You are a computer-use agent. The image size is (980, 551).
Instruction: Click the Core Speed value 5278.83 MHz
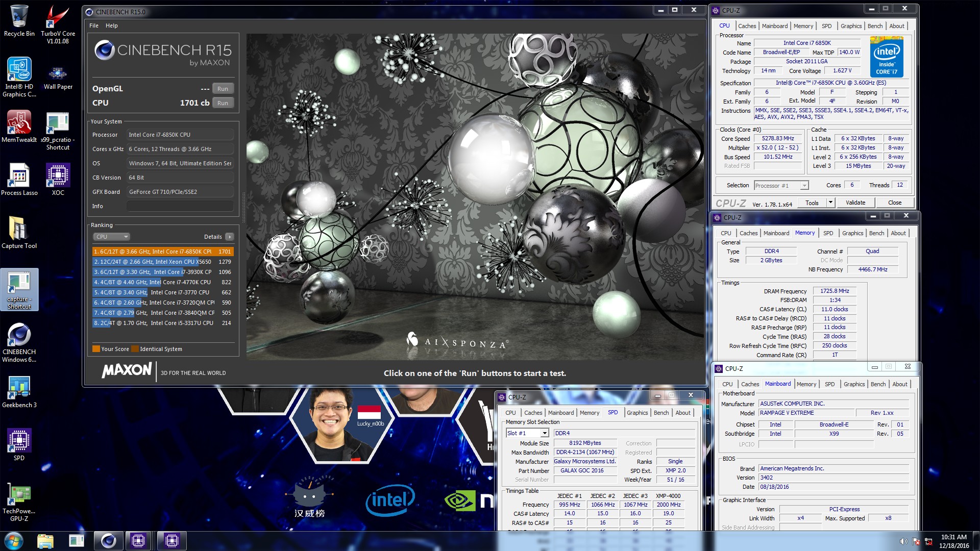click(x=778, y=139)
